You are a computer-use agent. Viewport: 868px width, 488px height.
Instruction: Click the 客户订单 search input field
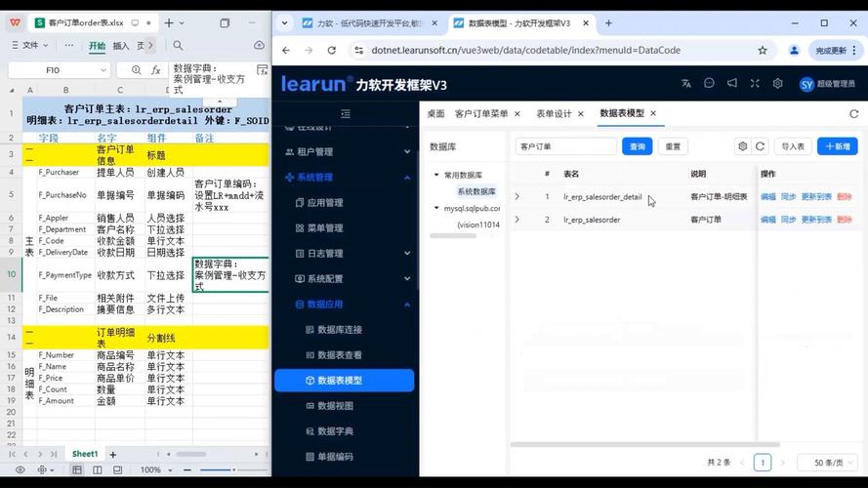click(x=565, y=146)
